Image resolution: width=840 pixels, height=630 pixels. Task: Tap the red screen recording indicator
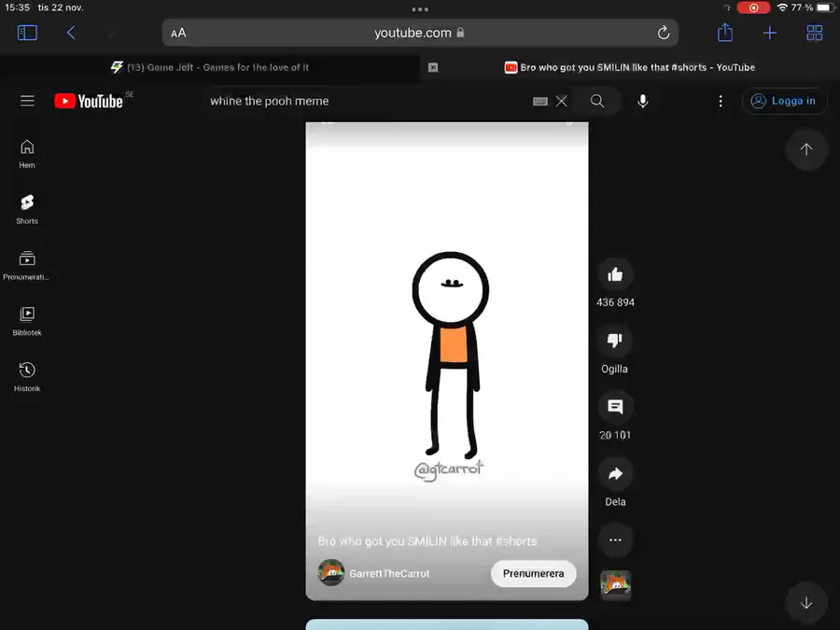tap(753, 7)
